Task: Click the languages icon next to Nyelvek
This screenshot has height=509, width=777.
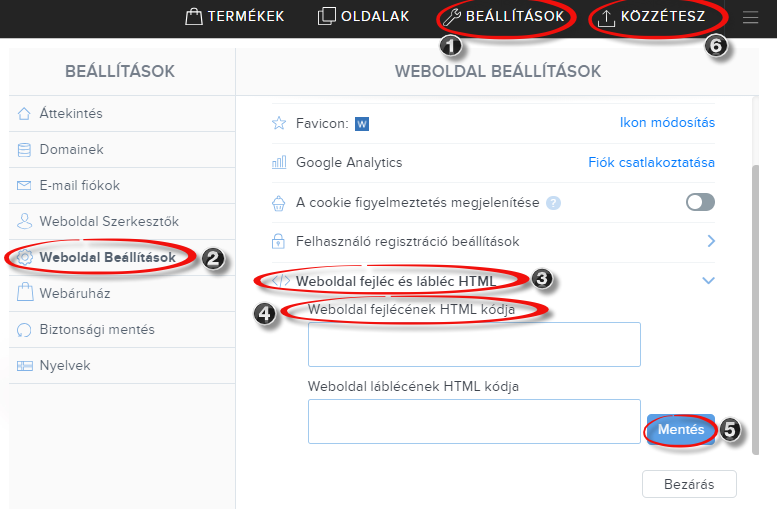Action: (24, 366)
